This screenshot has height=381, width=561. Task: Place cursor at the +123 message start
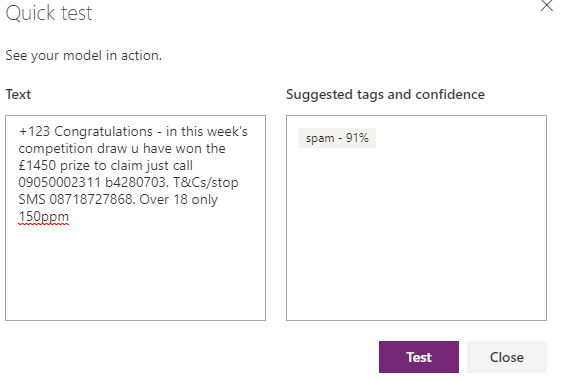pos(34,132)
